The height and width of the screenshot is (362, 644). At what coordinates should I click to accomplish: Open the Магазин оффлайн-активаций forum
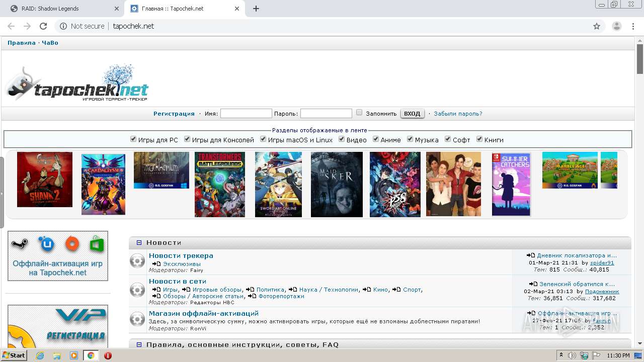point(204,313)
